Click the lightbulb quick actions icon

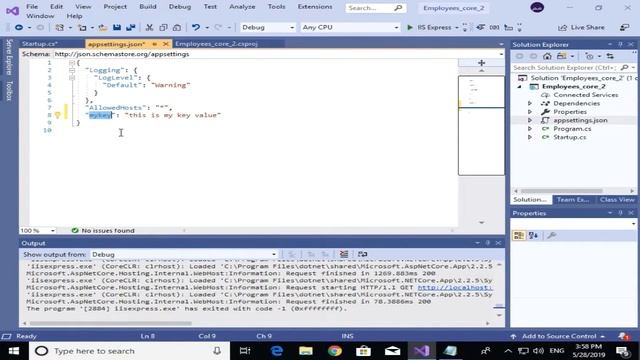point(58,115)
